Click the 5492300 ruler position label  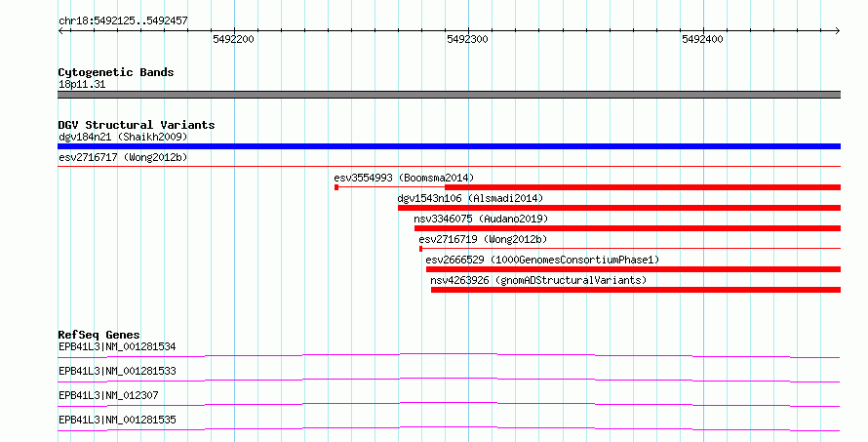[x=468, y=39]
